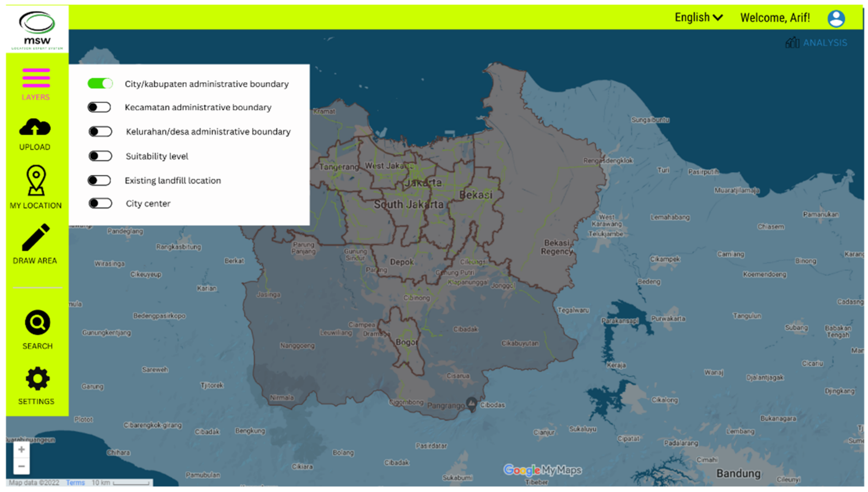The width and height of the screenshot is (868, 492).
Task: Click the user profile avatar icon
Action: 836,18
